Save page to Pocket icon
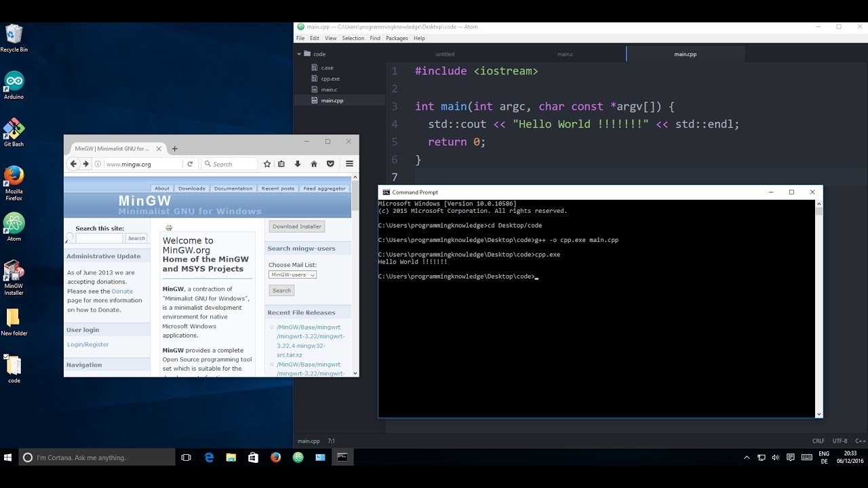 [x=330, y=164]
